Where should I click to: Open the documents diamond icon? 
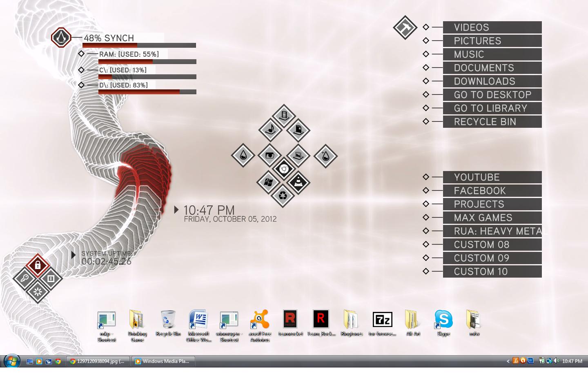pos(298,130)
